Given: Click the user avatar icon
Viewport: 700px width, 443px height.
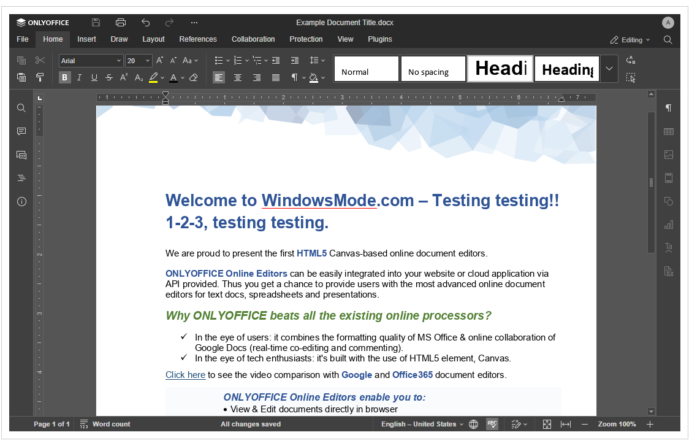Looking at the screenshot, I should pos(667,22).
